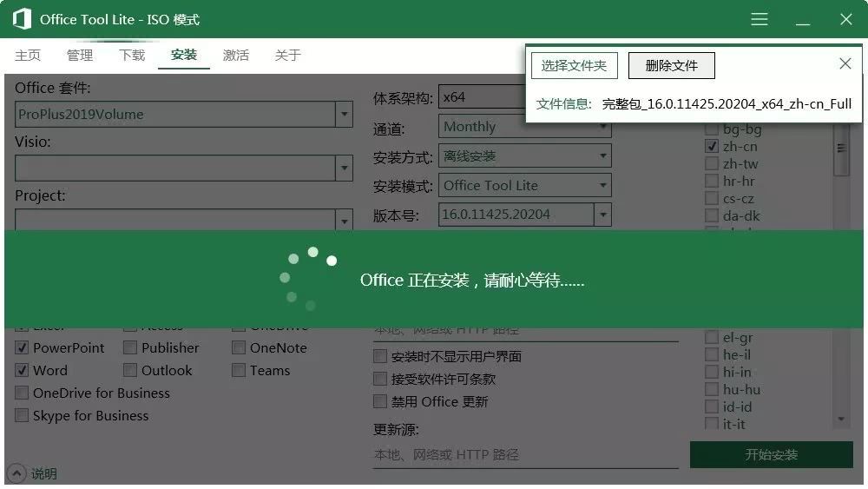Check the id-id language checkbox

[x=712, y=406]
